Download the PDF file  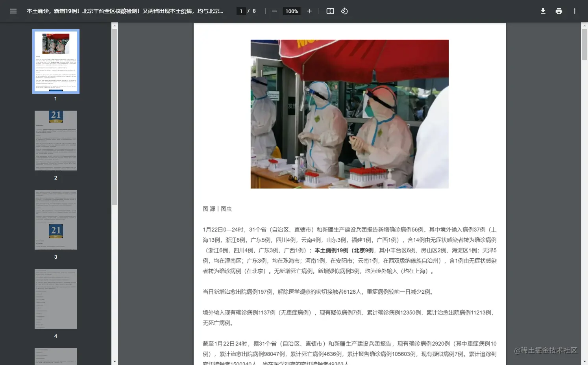543,11
